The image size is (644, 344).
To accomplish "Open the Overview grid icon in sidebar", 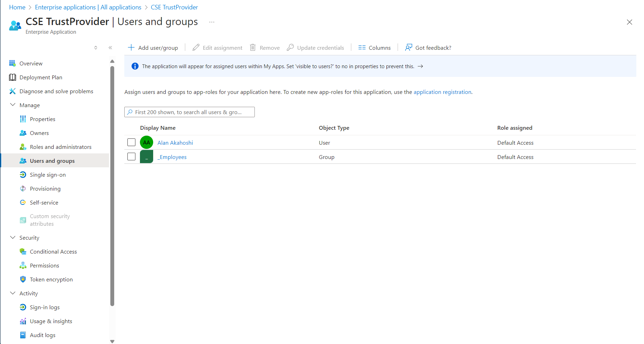I will tap(13, 63).
